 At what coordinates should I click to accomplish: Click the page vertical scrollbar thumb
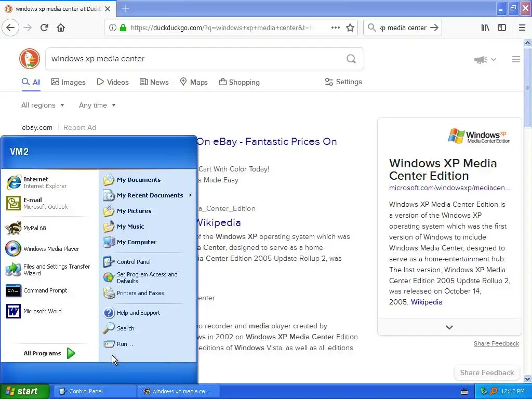pos(527,87)
